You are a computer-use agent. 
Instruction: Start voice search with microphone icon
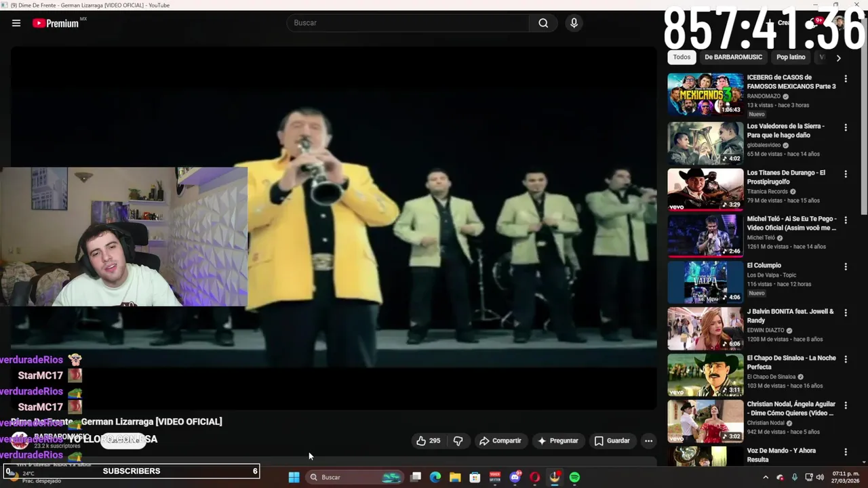574,23
